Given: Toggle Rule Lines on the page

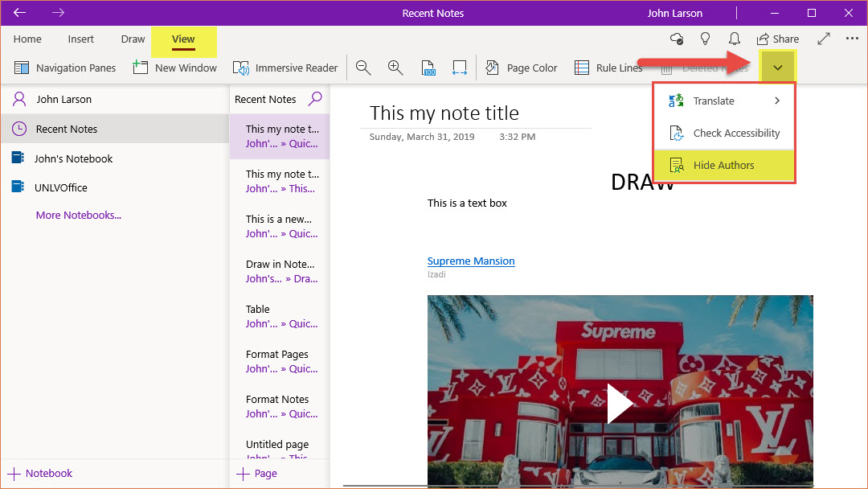Looking at the screenshot, I should click(x=608, y=68).
